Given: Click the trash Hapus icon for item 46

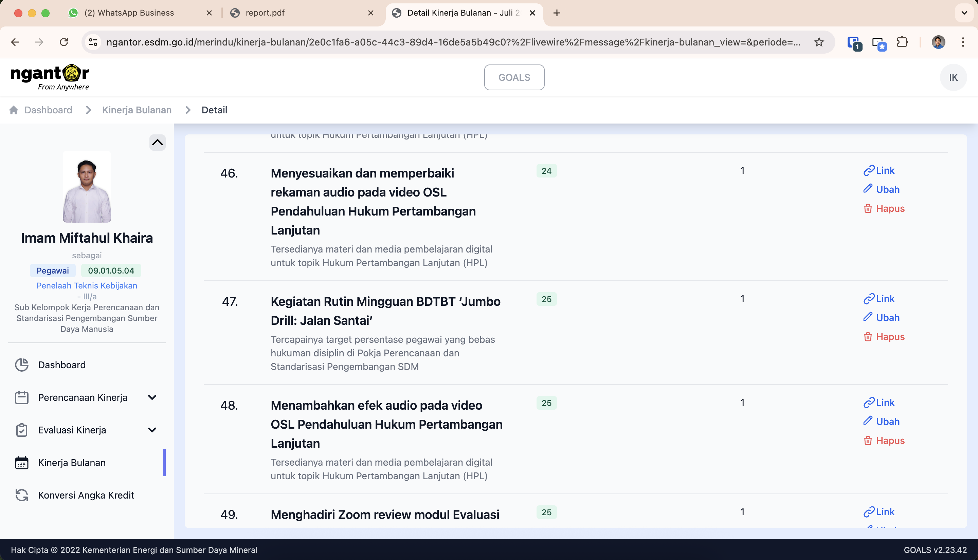Looking at the screenshot, I should (868, 208).
